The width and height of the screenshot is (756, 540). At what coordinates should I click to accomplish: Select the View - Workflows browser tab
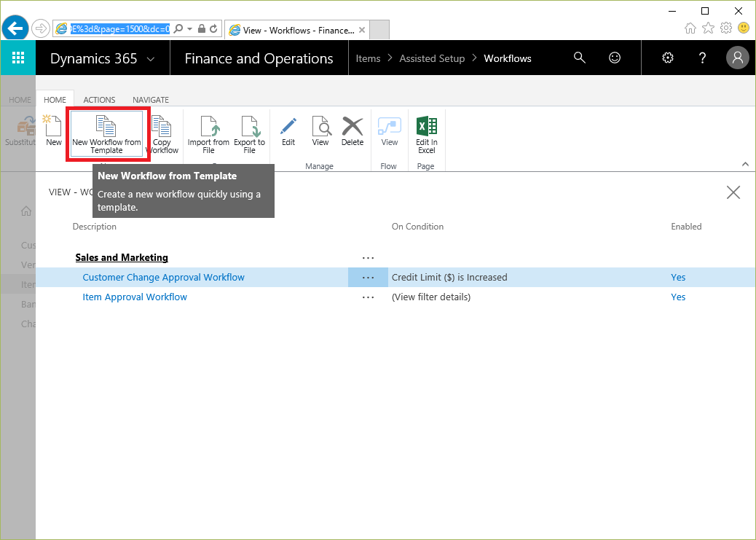coord(296,30)
